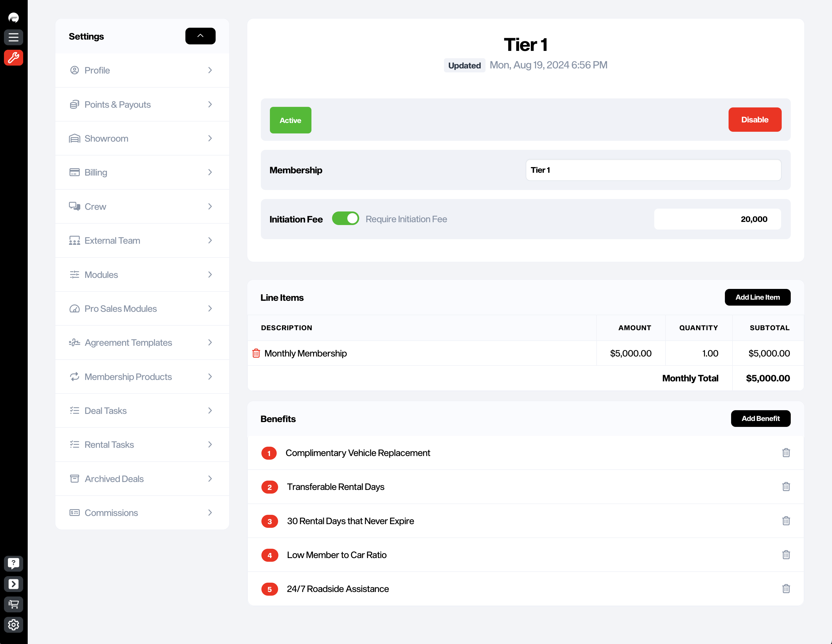The width and height of the screenshot is (832, 644).
Task: Click the expand arrow sidebar icon
Action: pyautogui.click(x=13, y=584)
